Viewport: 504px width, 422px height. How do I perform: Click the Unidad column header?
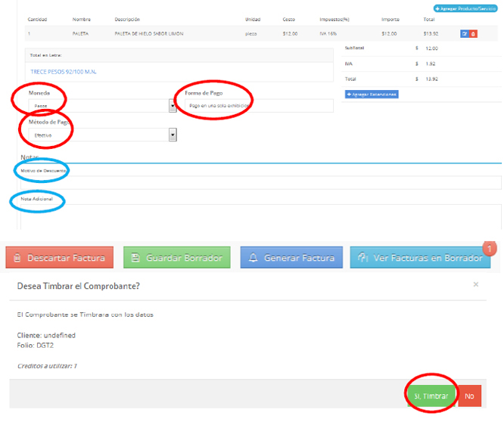[253, 20]
